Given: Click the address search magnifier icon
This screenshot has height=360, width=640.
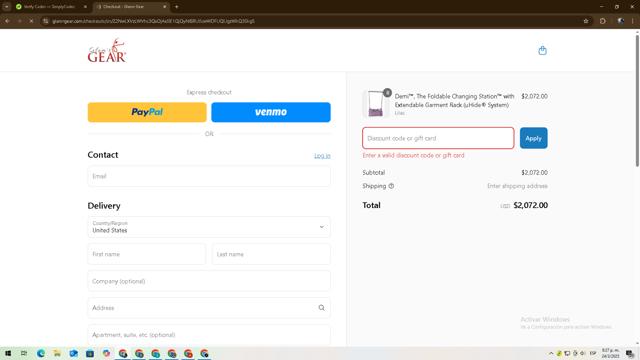Looking at the screenshot, I should (x=322, y=308).
